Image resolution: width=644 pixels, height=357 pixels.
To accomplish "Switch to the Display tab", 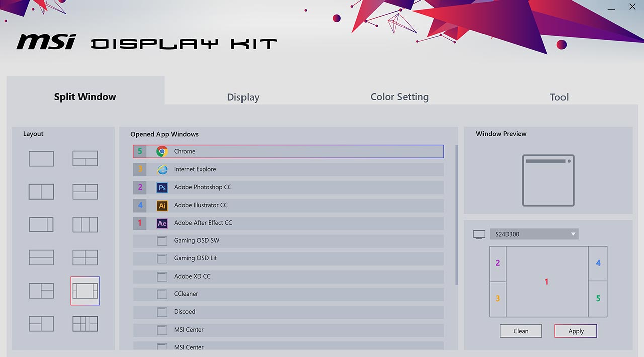I will point(243,97).
